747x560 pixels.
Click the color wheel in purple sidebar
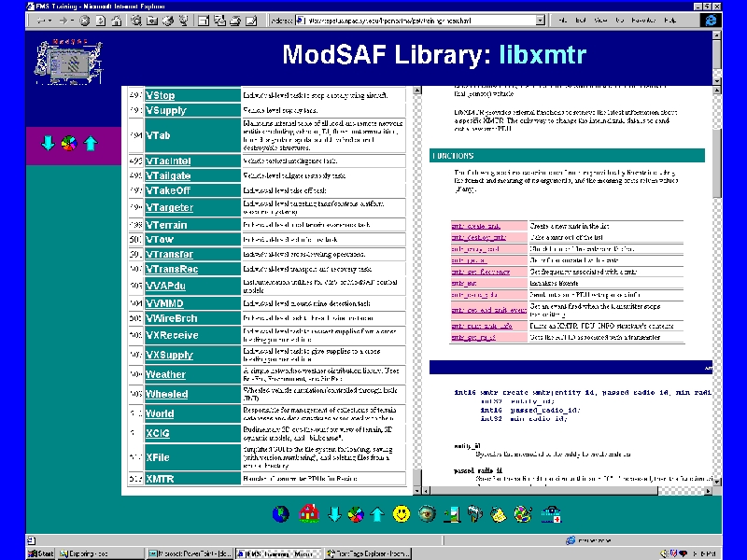pyautogui.click(x=69, y=143)
